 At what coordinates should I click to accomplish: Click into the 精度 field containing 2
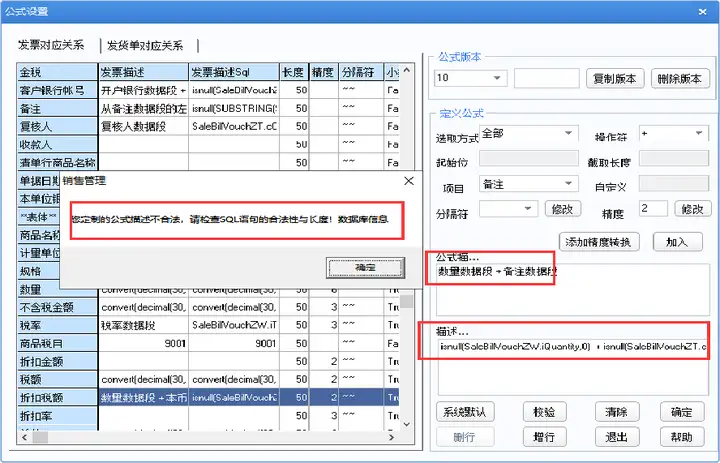(653, 209)
